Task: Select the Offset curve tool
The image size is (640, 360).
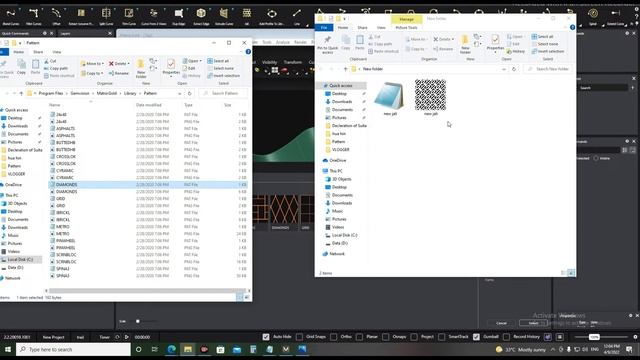Action: pyautogui.click(x=56, y=16)
